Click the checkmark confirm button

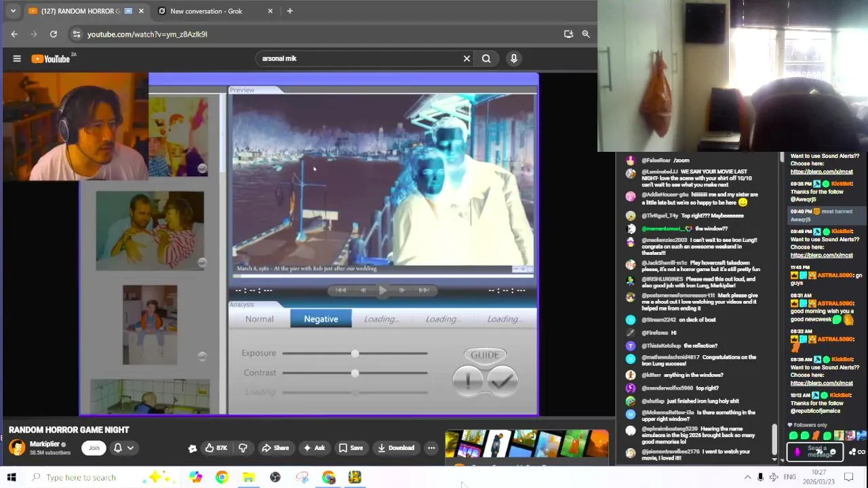pyautogui.click(x=502, y=382)
